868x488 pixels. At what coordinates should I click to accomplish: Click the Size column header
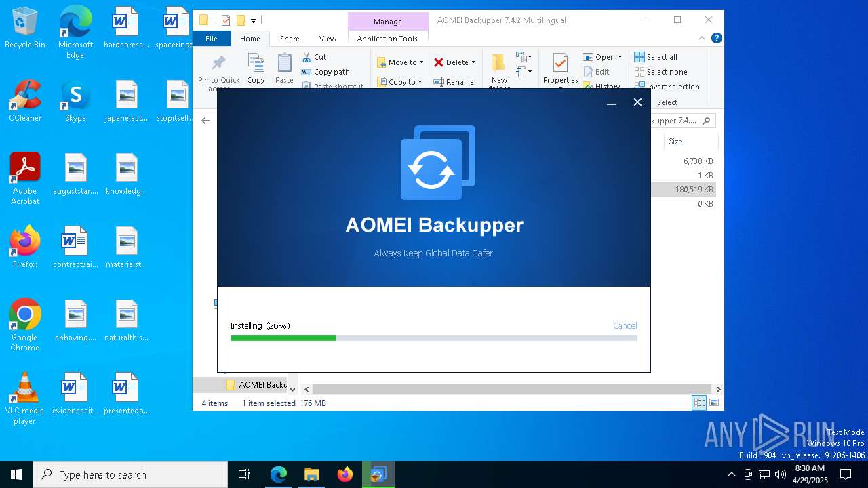[x=690, y=142]
